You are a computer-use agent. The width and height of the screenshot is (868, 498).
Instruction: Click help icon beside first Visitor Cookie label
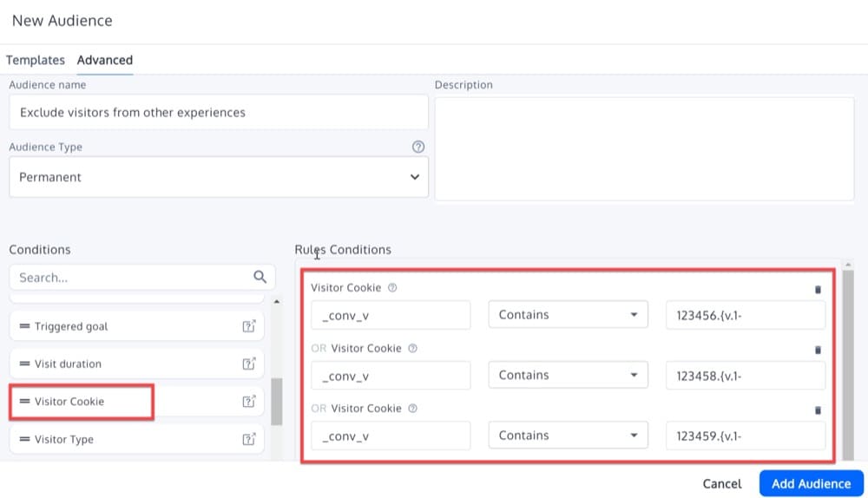click(x=392, y=288)
